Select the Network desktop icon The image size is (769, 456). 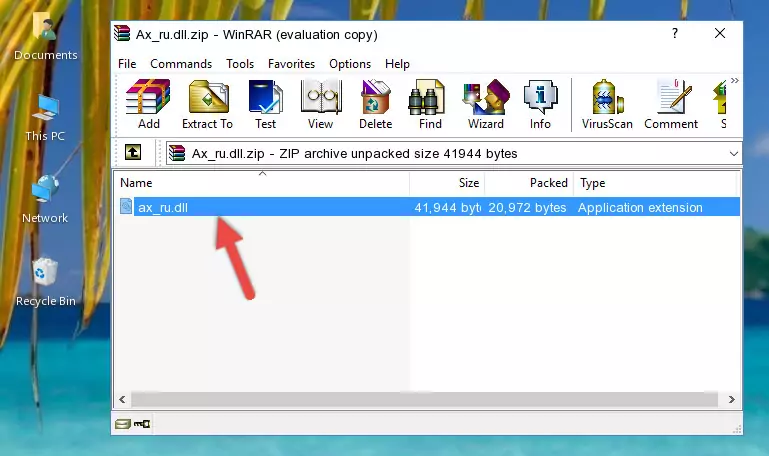pyautogui.click(x=45, y=200)
